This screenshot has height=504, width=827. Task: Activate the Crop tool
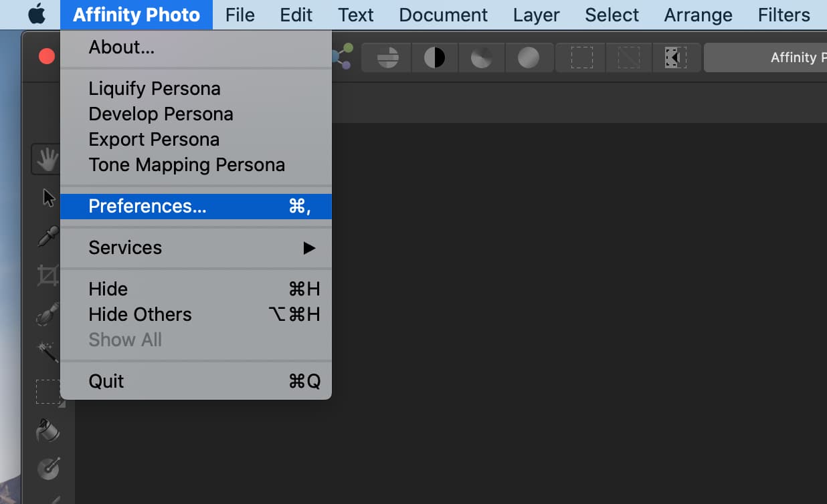tap(47, 276)
